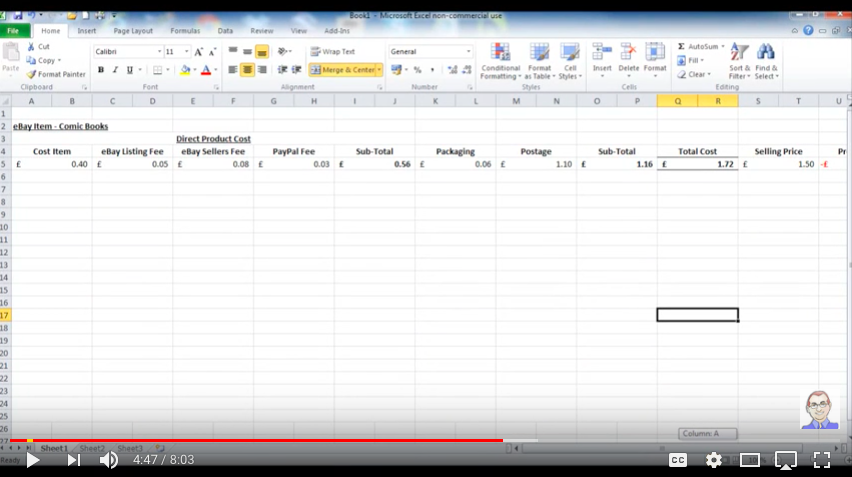
Task: Click the Accounting Number Format icon
Action: pos(396,70)
